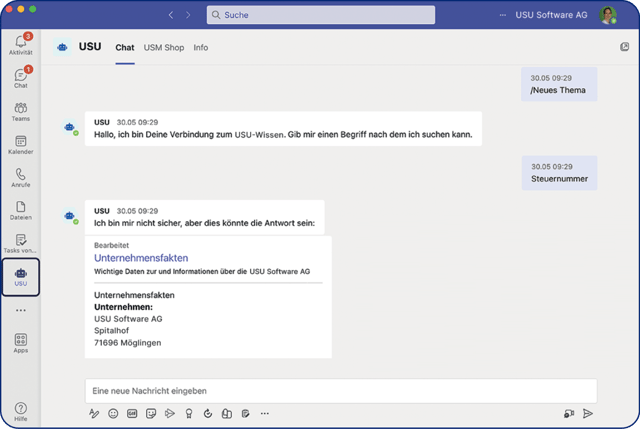Open Hilfe help at sidebar bottom
Screen dimensions: 640x429
point(20,412)
